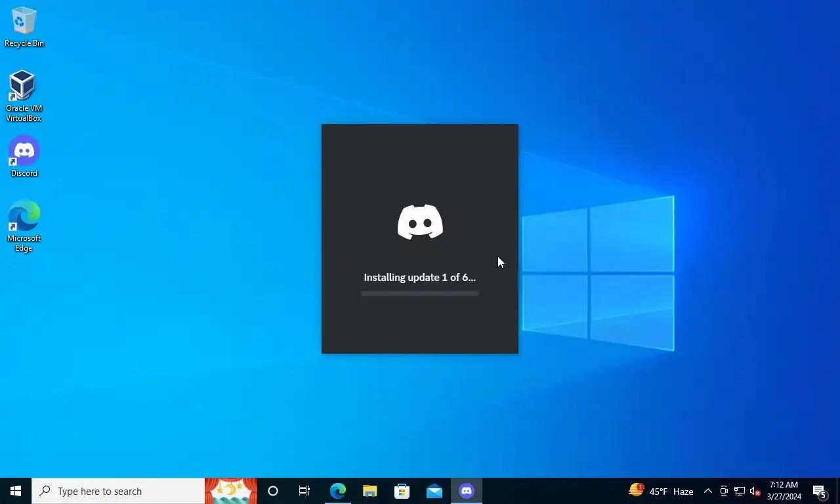The height and width of the screenshot is (504, 840).
Task: Select the Microsoft Edge desktop shortcut
Action: (24, 226)
